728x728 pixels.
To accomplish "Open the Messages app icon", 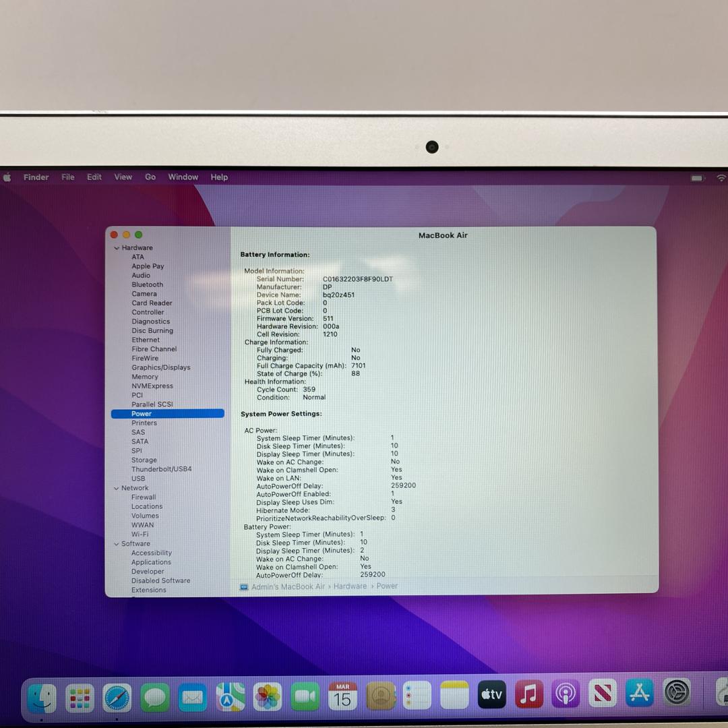I will tap(155, 697).
